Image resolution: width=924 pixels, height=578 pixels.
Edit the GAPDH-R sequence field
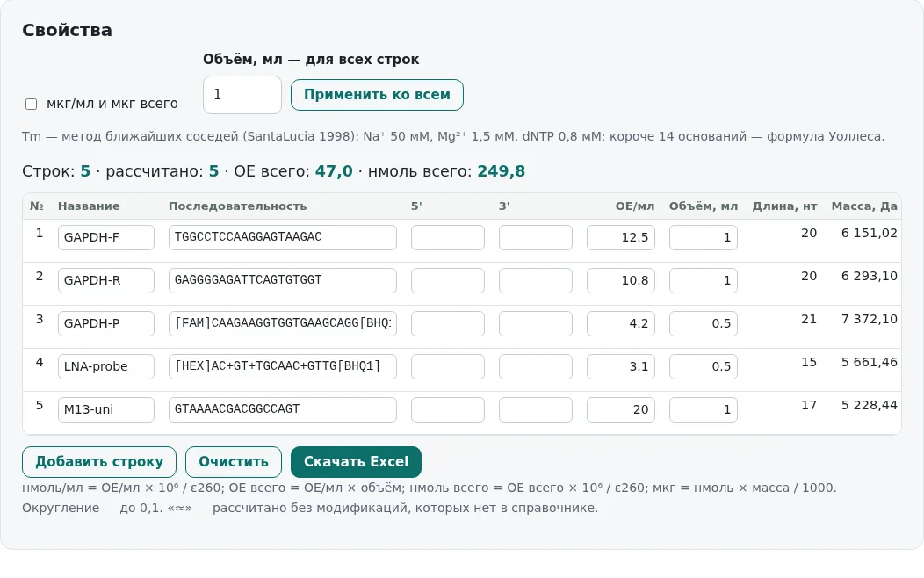click(283, 280)
